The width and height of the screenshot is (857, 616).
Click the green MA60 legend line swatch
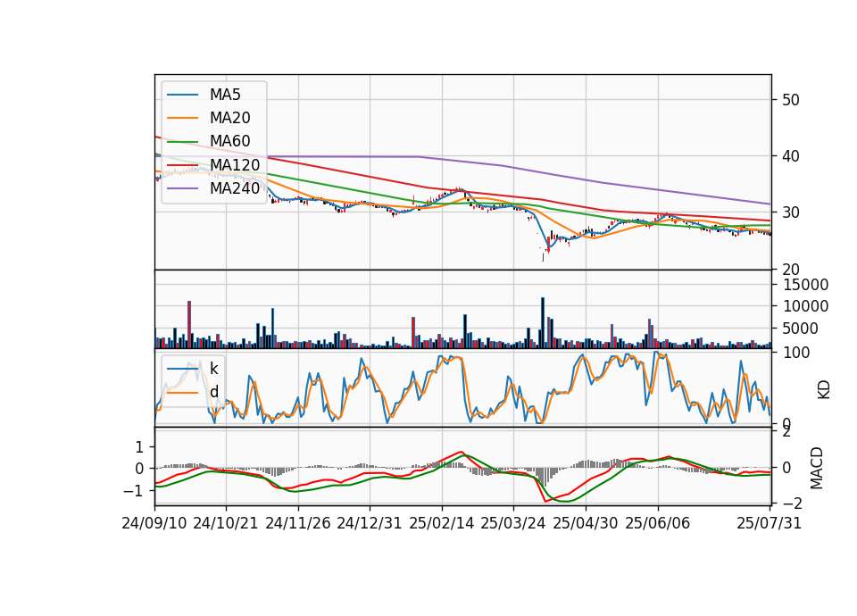182,142
